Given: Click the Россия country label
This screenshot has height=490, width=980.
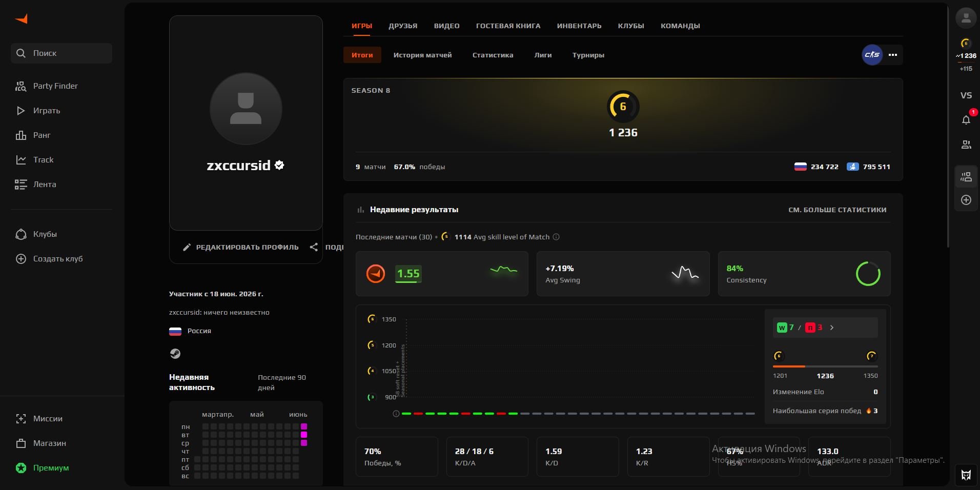Looking at the screenshot, I should [x=199, y=331].
